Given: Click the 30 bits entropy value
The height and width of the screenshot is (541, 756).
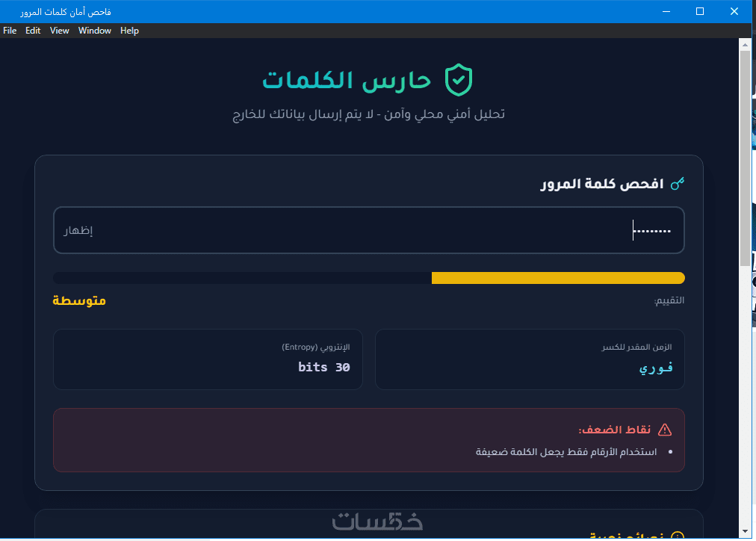Looking at the screenshot, I should [x=324, y=367].
